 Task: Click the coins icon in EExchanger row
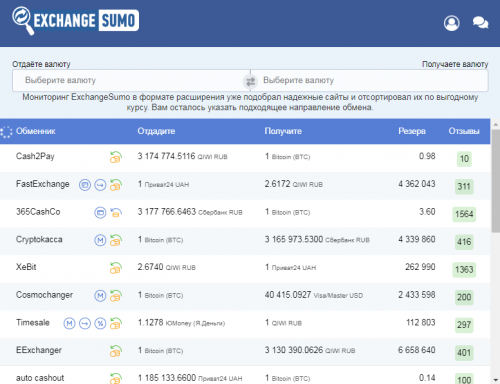point(116,351)
